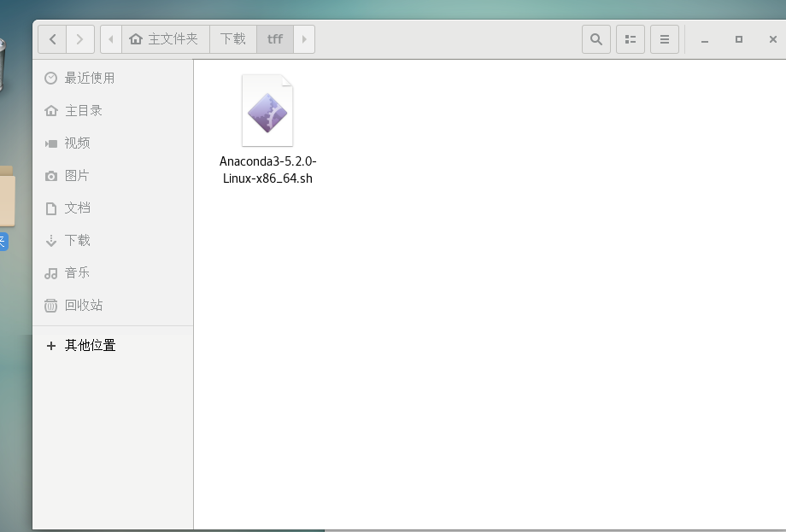Switch to the 下载 breadcrumb tab
Image resolution: width=786 pixels, height=532 pixels.
click(232, 38)
